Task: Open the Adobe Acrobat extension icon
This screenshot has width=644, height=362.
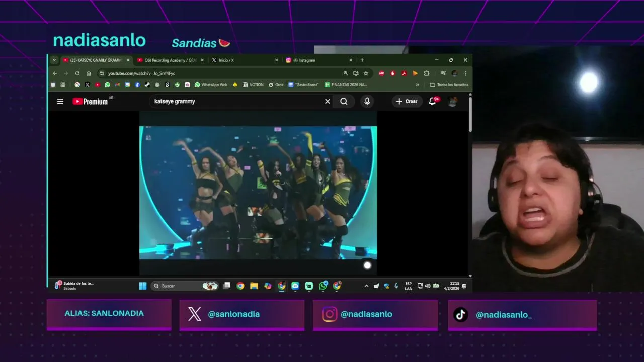Action: coord(404,73)
